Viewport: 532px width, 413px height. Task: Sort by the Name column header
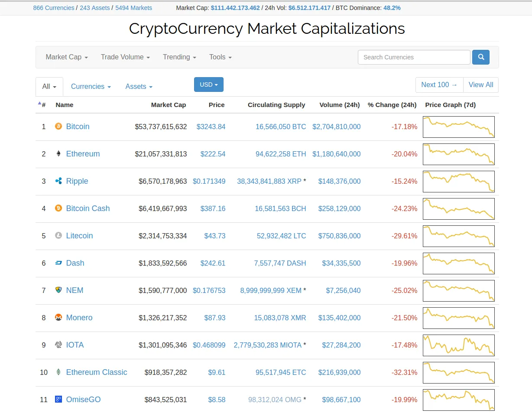click(65, 105)
